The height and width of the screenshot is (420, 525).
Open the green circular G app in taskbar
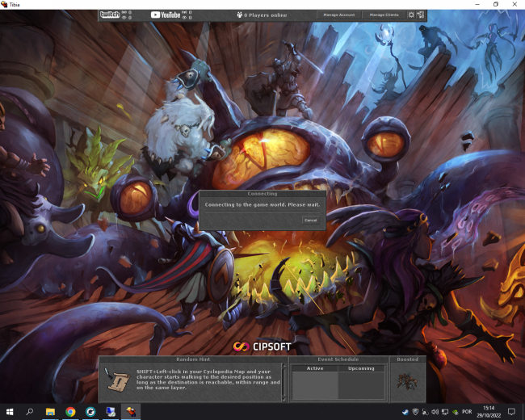[x=90, y=412]
